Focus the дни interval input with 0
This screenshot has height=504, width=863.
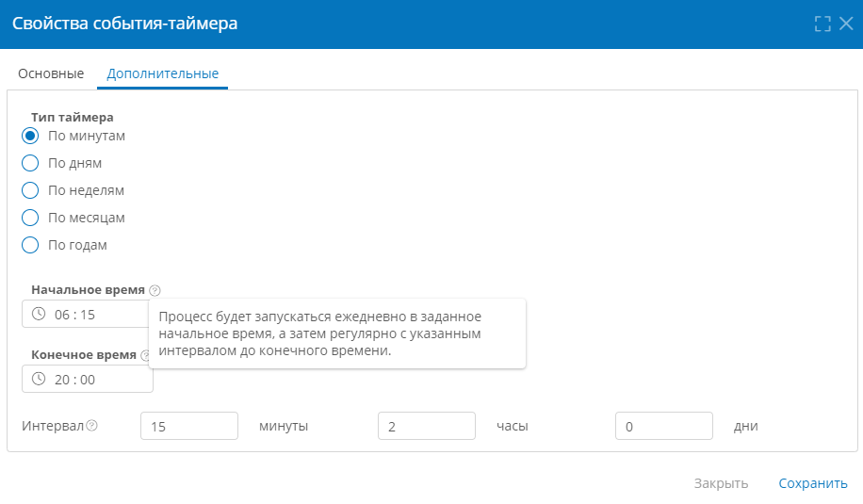[x=664, y=426]
